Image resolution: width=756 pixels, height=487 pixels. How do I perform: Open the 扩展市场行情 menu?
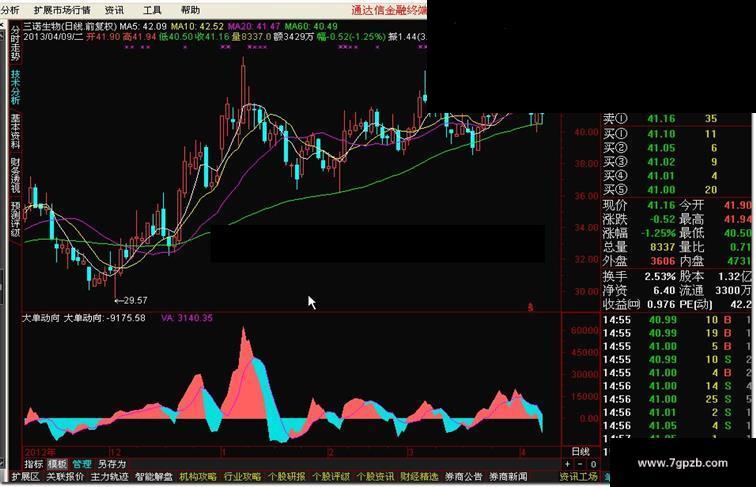click(x=62, y=10)
